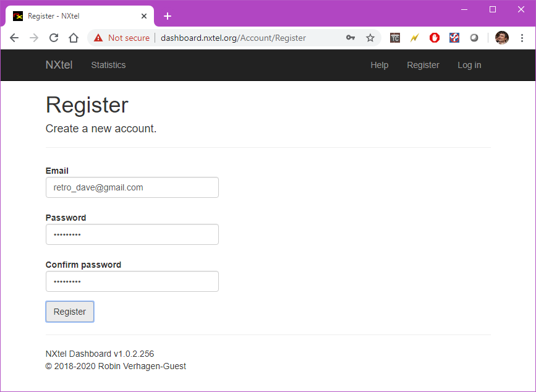Open the Chrome three-dot menu
Image resolution: width=536 pixels, height=392 pixels.
pyautogui.click(x=522, y=38)
